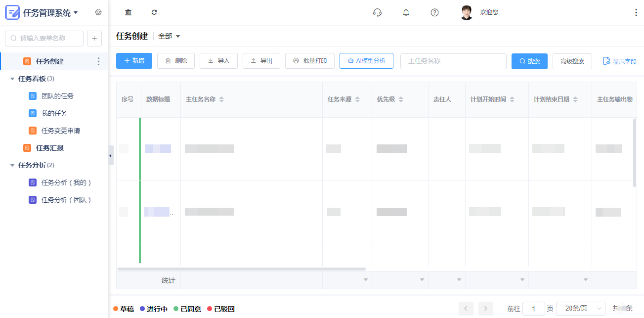
Task: Open the help question mark icon
Action: 435,12
